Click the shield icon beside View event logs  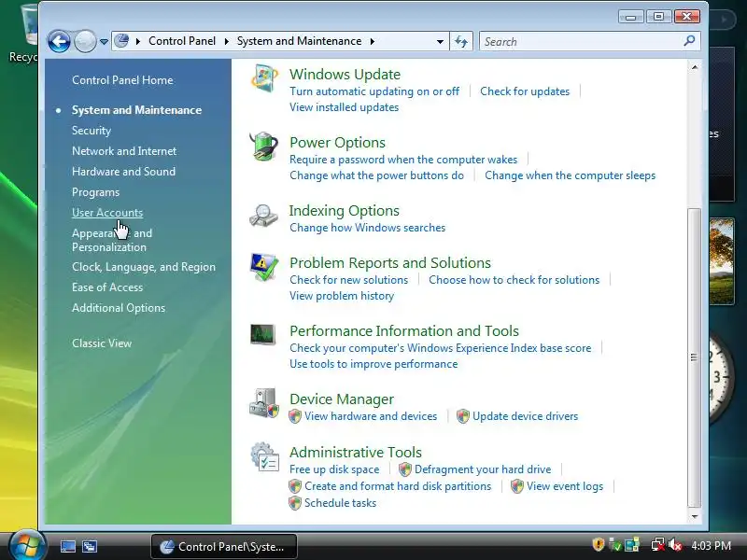pyautogui.click(x=517, y=486)
